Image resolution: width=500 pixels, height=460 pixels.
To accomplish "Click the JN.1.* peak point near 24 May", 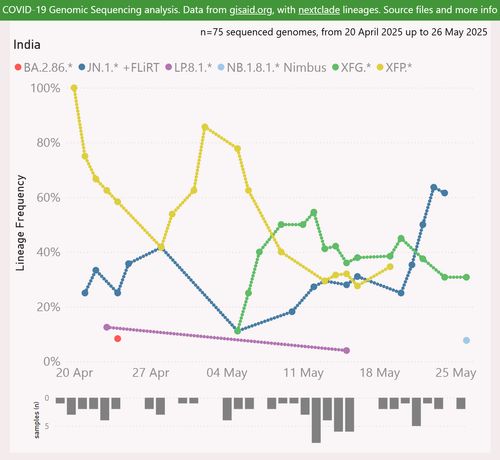I will click(x=434, y=188).
